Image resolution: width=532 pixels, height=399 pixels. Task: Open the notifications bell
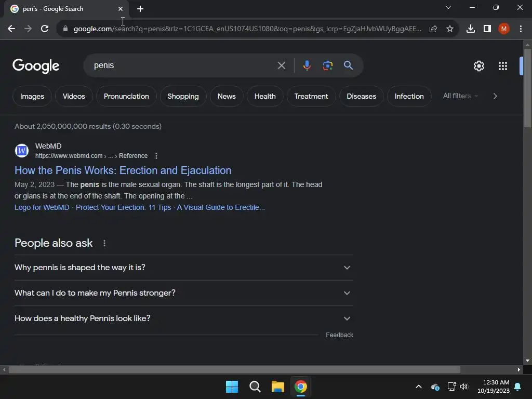click(x=517, y=387)
